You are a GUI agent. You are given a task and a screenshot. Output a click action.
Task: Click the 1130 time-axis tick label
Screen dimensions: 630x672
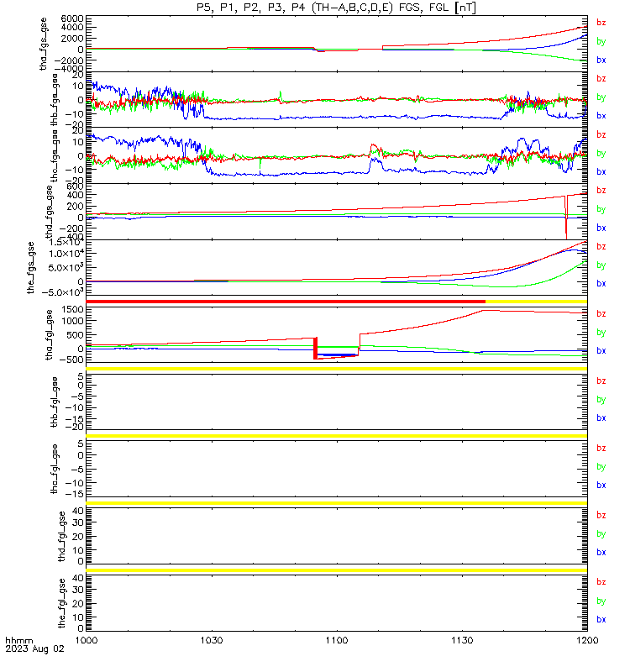coord(462,641)
